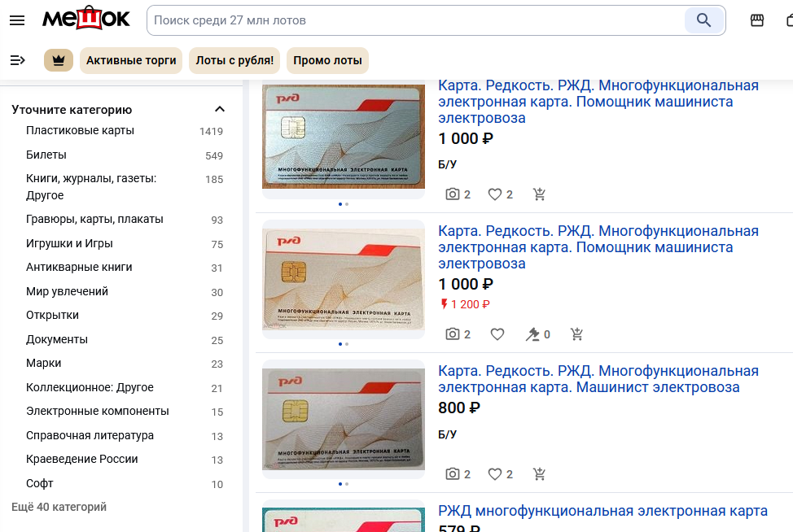Favorite the lot with 1 200 ₽ blitz price
Image resolution: width=793 pixels, height=532 pixels.
(497, 334)
